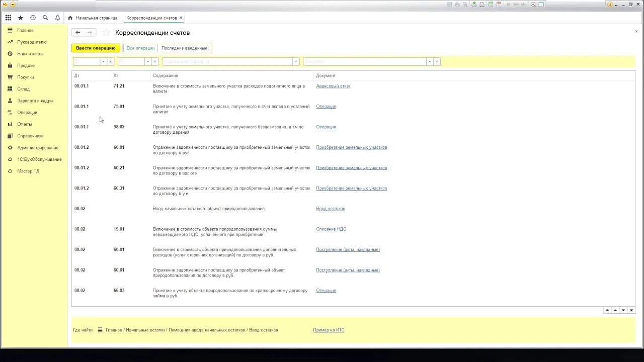Clear the Содержание операции filter
This screenshot has height=362, width=644.
point(296,61)
